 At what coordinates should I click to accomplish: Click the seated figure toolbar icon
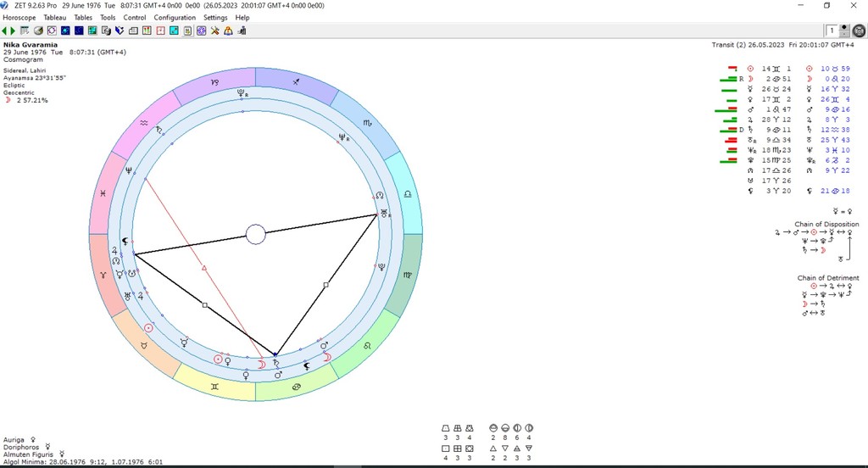coord(242,31)
